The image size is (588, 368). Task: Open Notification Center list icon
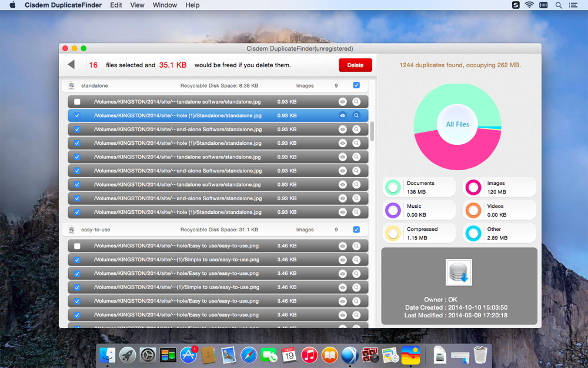coord(573,5)
